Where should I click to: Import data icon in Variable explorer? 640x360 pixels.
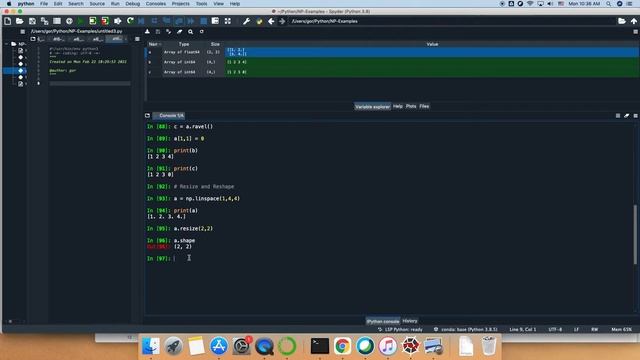pos(147,31)
